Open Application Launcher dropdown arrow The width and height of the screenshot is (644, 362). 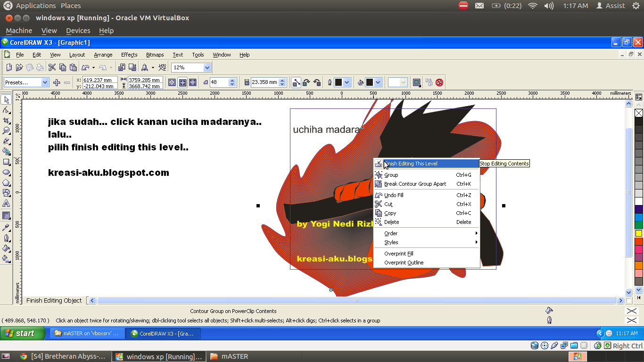pos(153,67)
